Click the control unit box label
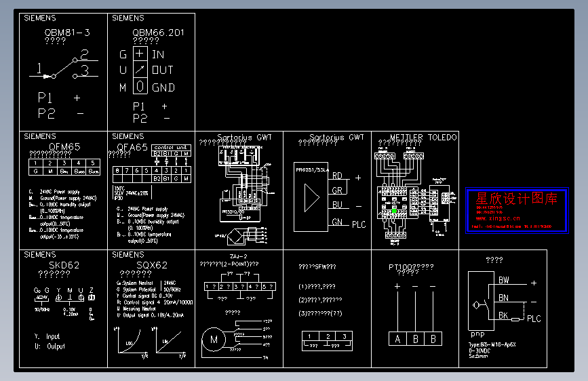The width and height of the screenshot is (588, 381). (x=171, y=148)
